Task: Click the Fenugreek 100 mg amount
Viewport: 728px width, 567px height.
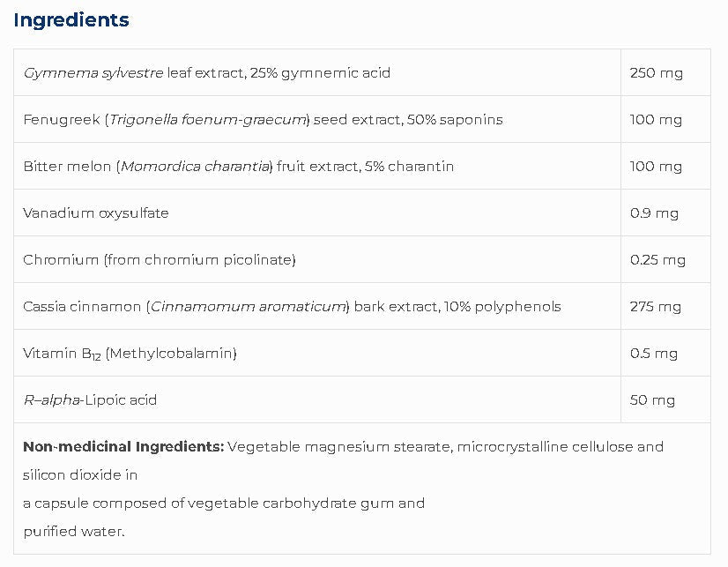Action: 656,119
